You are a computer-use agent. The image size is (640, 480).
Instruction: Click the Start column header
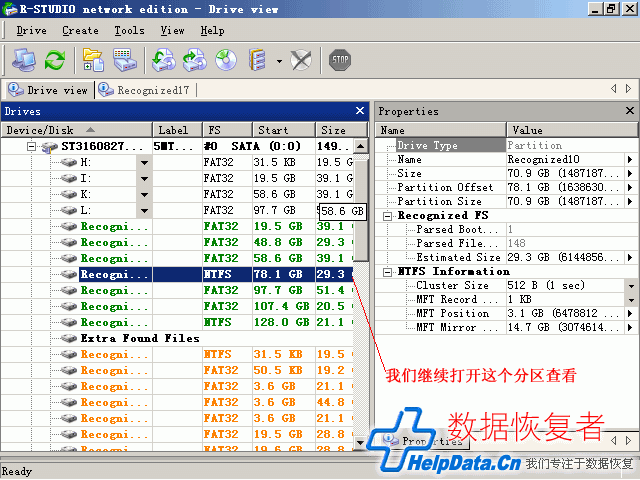click(x=284, y=130)
